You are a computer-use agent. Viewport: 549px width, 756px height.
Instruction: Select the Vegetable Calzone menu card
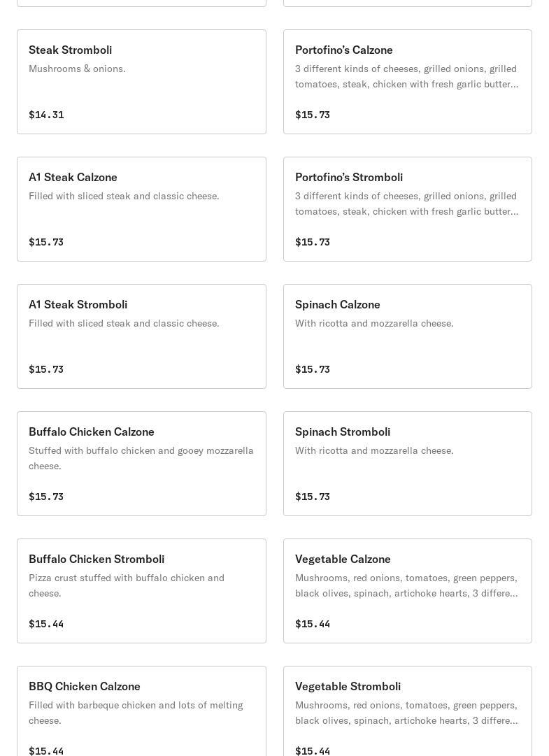pos(407,591)
